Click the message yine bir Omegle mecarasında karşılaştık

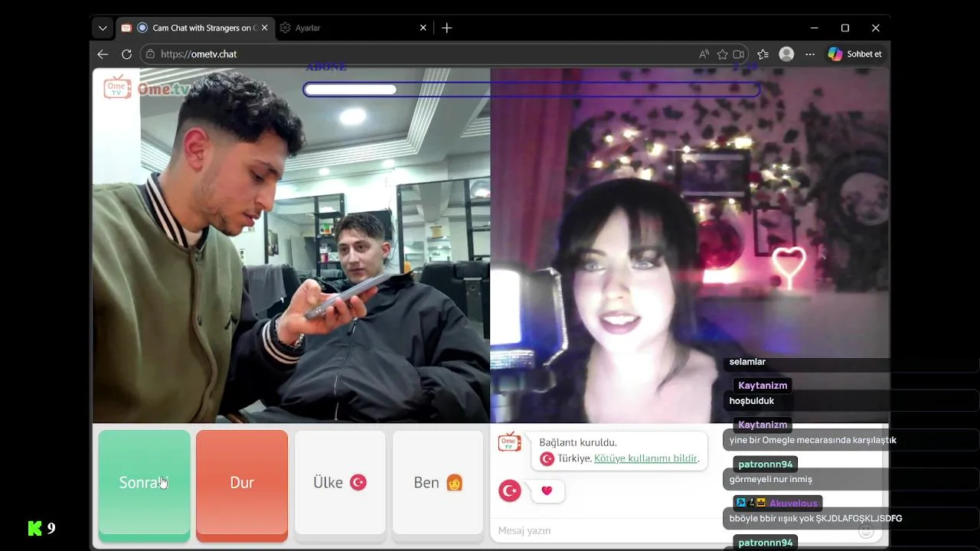pos(813,440)
